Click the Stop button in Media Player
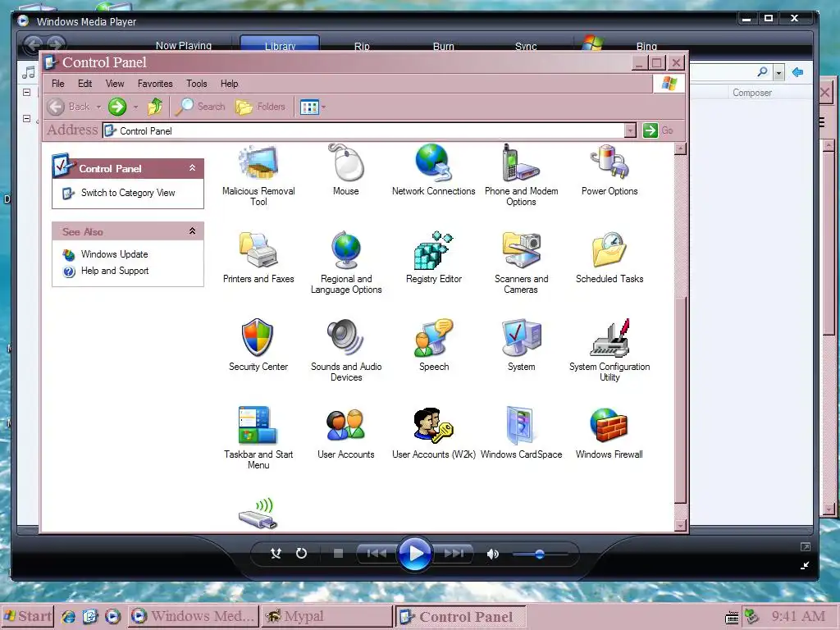 click(338, 554)
